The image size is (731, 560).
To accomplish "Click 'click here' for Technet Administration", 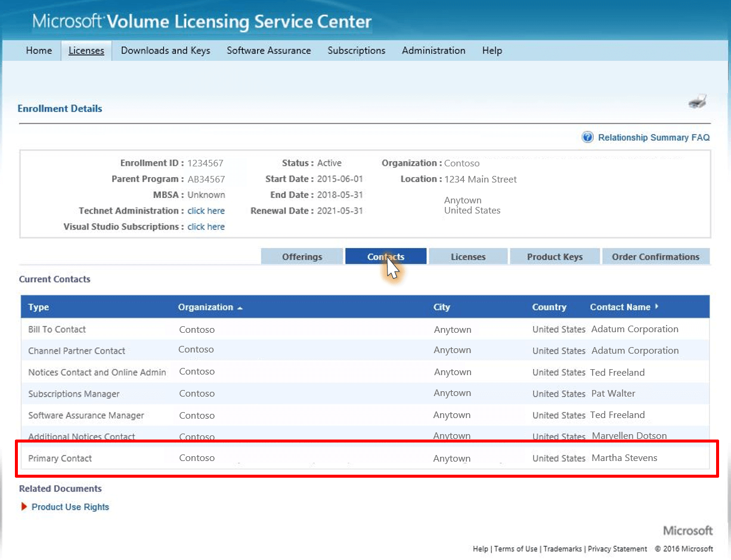I will point(206,211).
